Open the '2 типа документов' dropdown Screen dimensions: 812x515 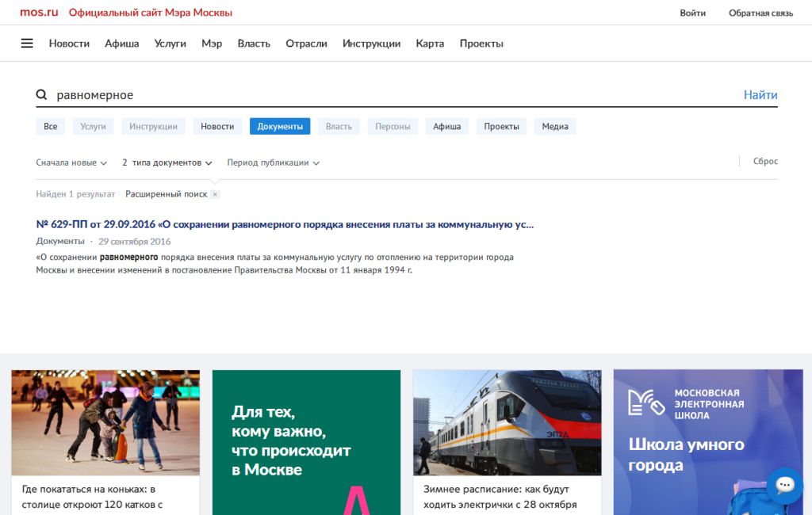click(x=167, y=162)
